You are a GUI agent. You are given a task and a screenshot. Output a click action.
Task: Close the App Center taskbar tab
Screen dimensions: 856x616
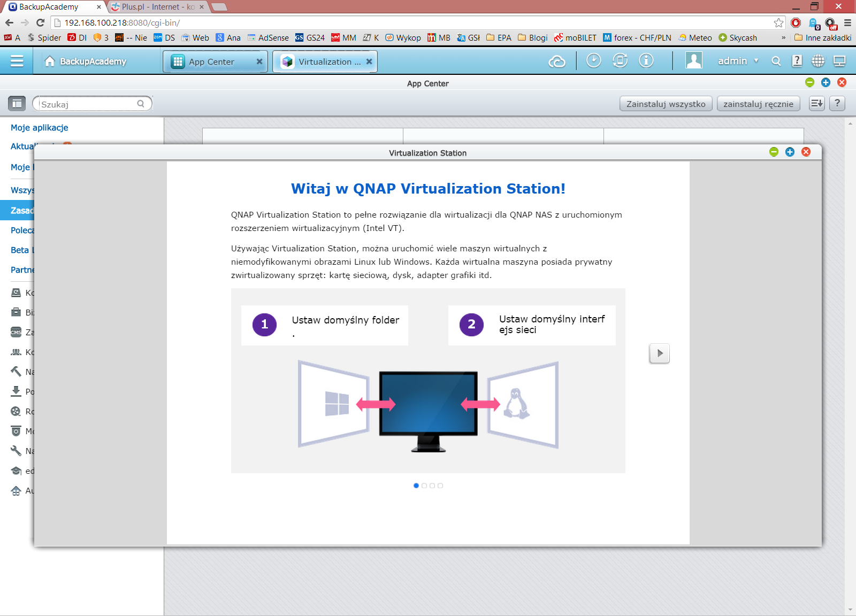[259, 61]
